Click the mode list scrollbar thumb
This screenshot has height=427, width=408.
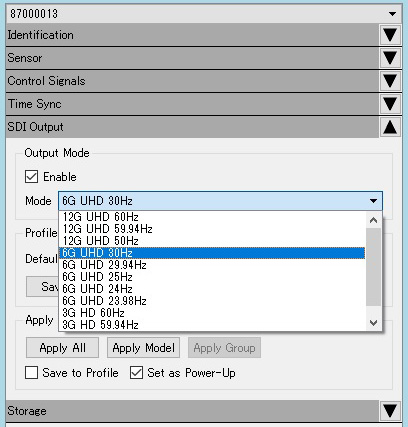pos(373,267)
